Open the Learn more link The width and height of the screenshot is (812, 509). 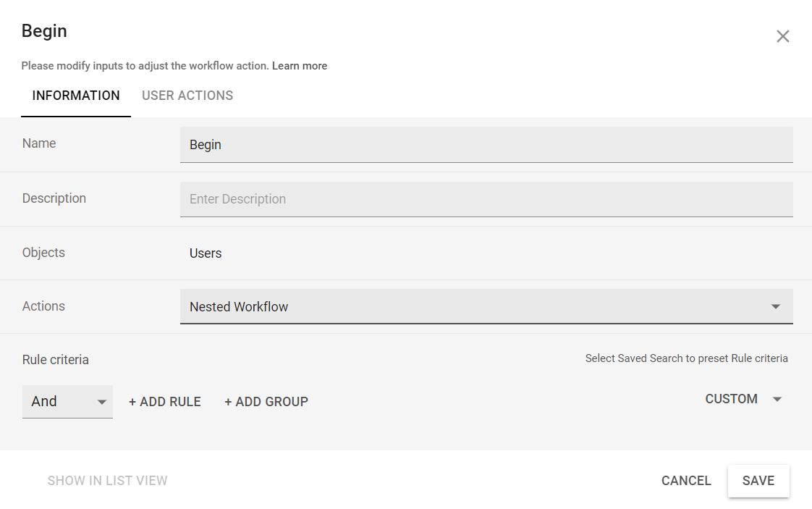(x=299, y=66)
